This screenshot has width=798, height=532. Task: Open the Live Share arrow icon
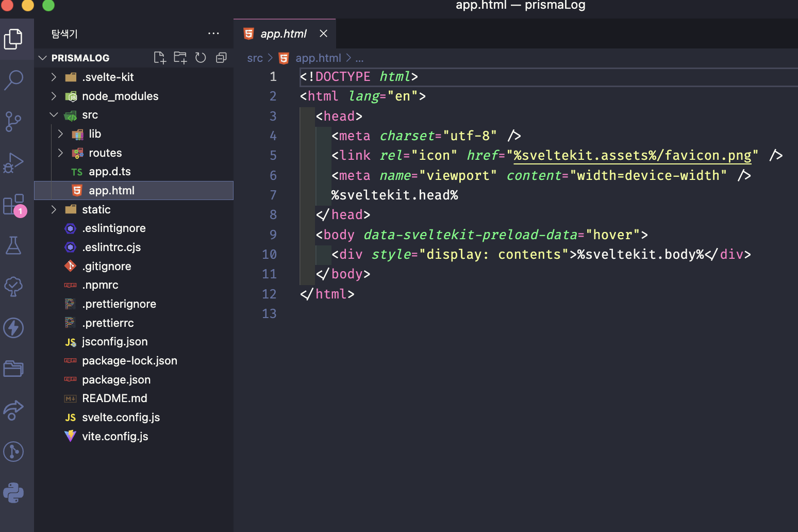pyautogui.click(x=13, y=410)
